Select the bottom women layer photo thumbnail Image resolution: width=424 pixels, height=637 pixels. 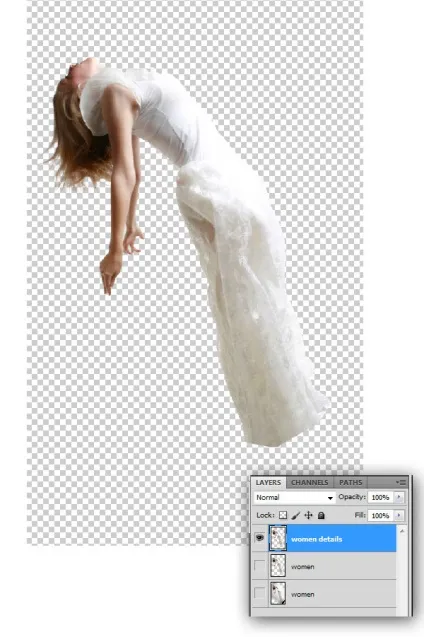(x=278, y=594)
